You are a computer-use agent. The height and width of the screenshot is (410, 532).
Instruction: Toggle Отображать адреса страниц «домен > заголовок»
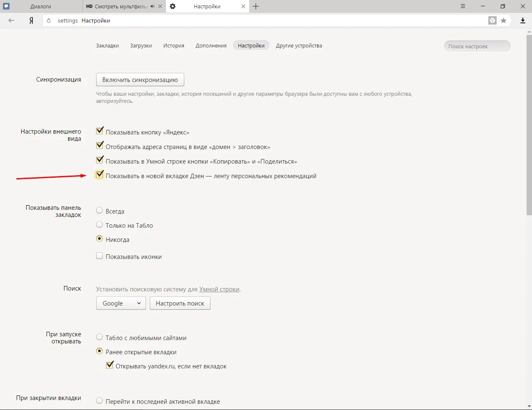click(99, 146)
